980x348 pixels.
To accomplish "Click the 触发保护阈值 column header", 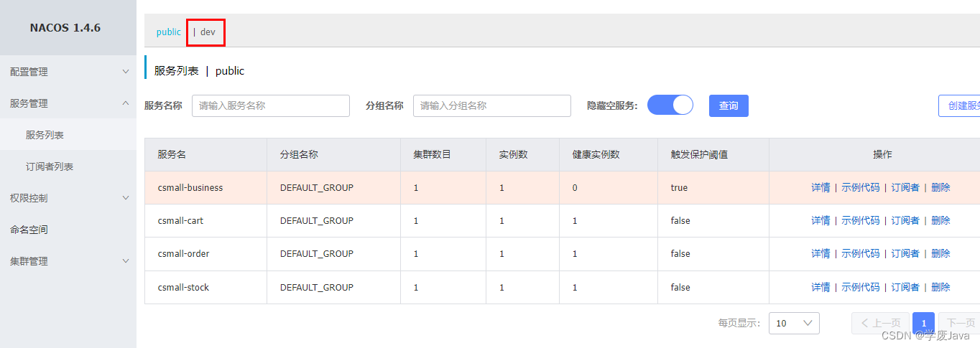I will coord(698,154).
